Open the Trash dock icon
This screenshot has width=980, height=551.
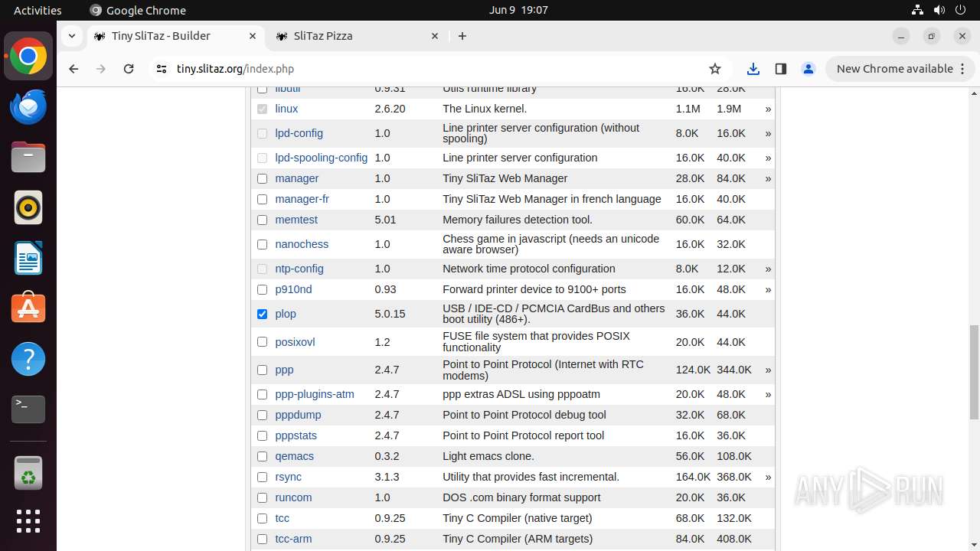point(28,472)
